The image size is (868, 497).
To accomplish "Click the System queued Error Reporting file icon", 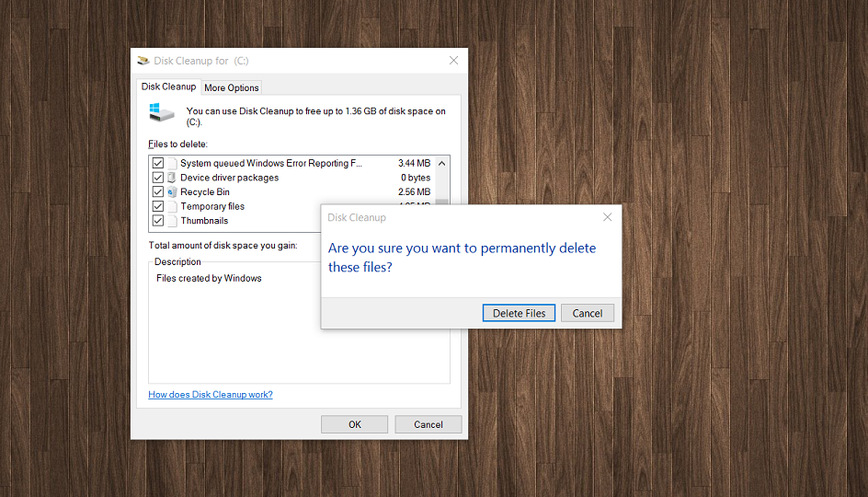I will (x=172, y=163).
